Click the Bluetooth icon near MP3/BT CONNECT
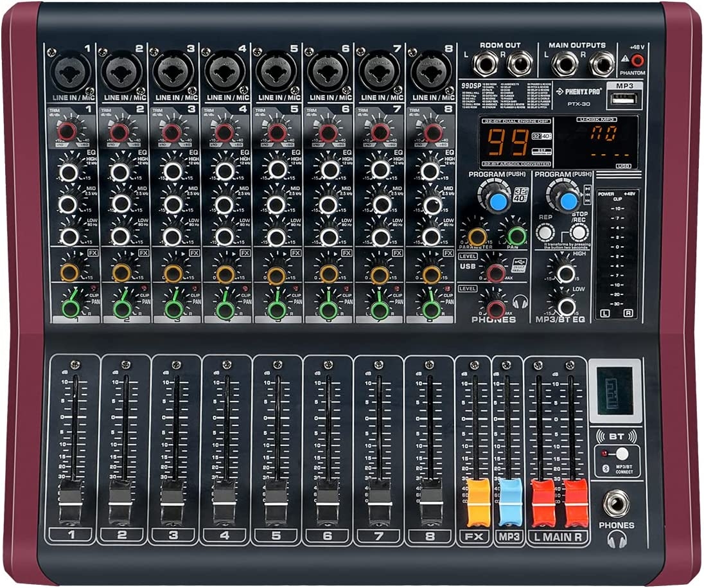 [606, 467]
